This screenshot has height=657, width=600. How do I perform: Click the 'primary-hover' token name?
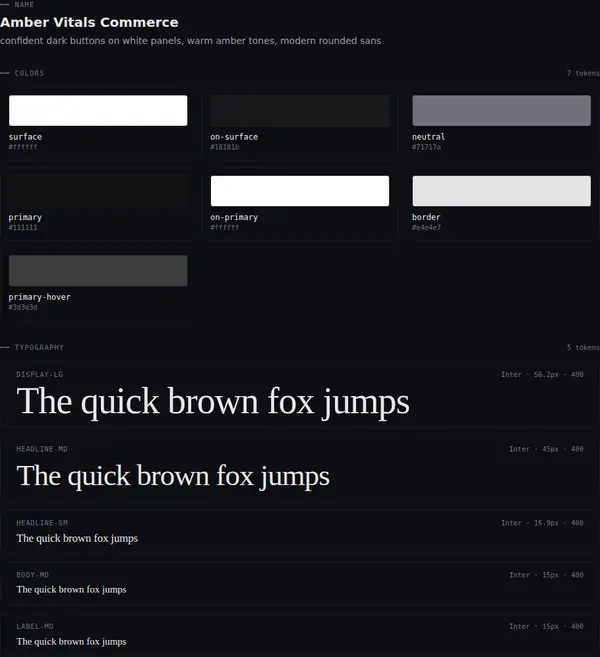[39, 297]
